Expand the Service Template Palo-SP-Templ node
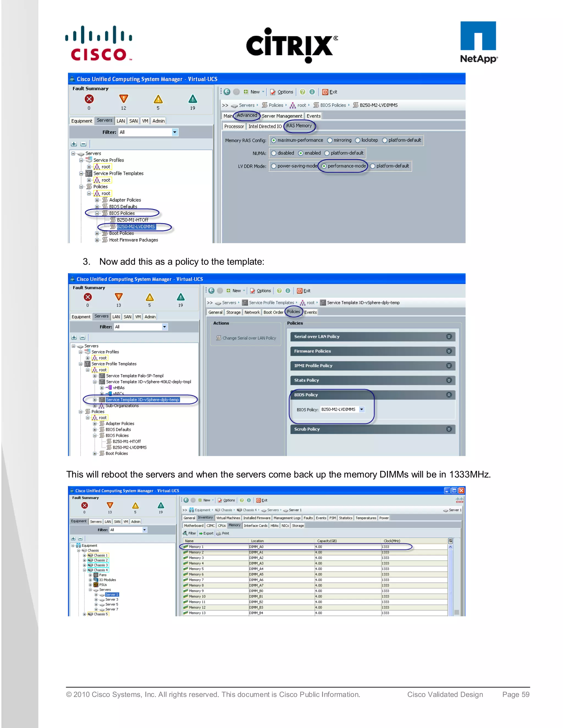The width and height of the screenshot is (563, 728). click(95, 376)
